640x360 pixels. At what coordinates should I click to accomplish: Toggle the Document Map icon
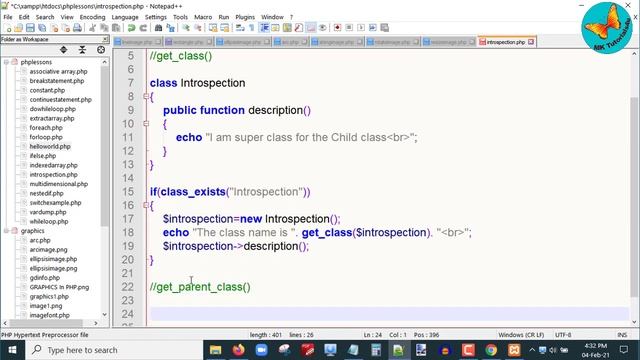click(x=287, y=28)
